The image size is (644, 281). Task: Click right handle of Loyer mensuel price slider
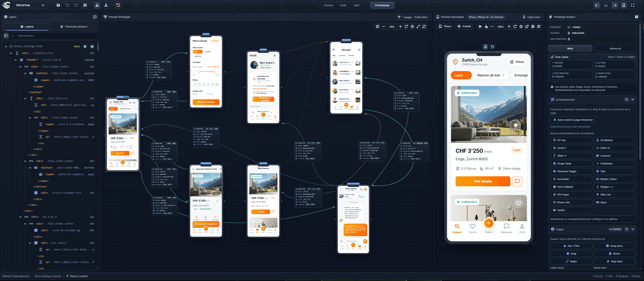[x=214, y=72]
